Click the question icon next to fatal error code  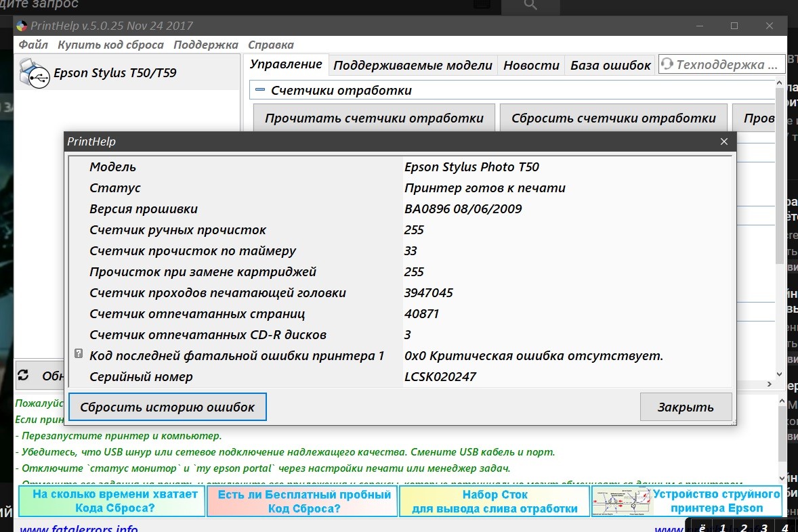[x=79, y=355]
